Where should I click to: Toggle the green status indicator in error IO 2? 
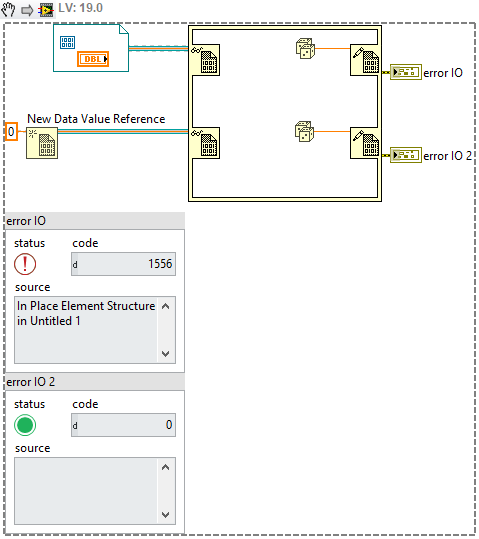pos(25,425)
